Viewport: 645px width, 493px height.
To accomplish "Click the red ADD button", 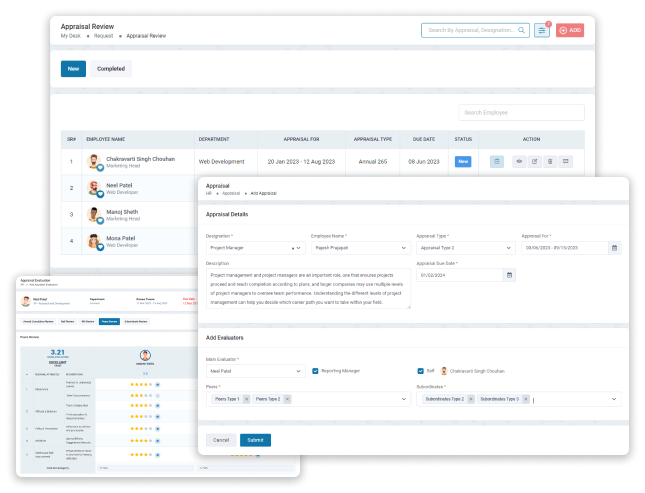I will (570, 30).
